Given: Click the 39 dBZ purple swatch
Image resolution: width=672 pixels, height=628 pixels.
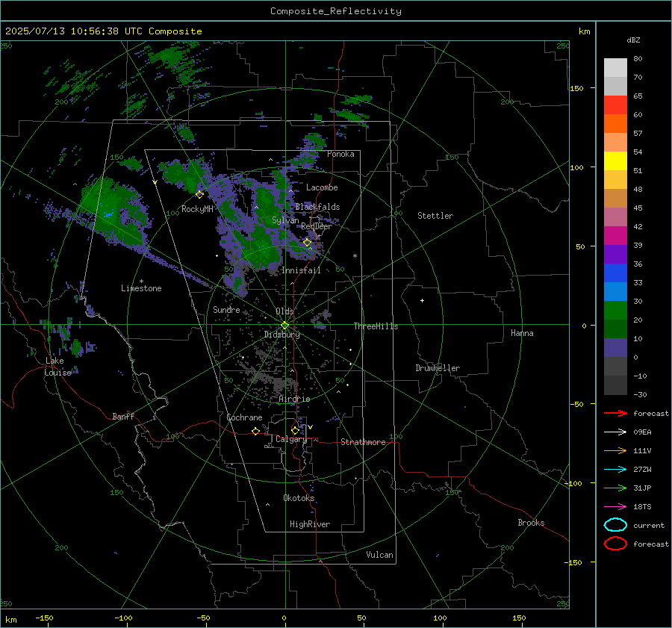Looking at the screenshot, I should click(x=615, y=254).
